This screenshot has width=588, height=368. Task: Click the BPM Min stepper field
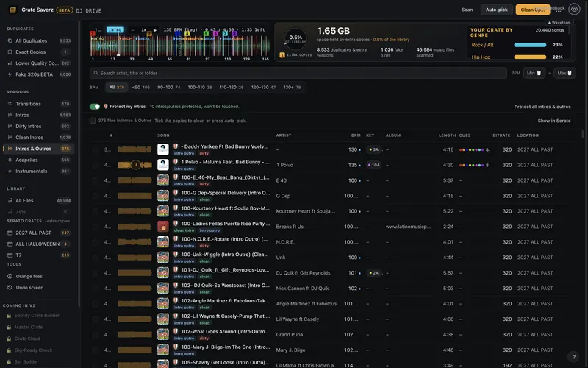pyautogui.click(x=534, y=73)
